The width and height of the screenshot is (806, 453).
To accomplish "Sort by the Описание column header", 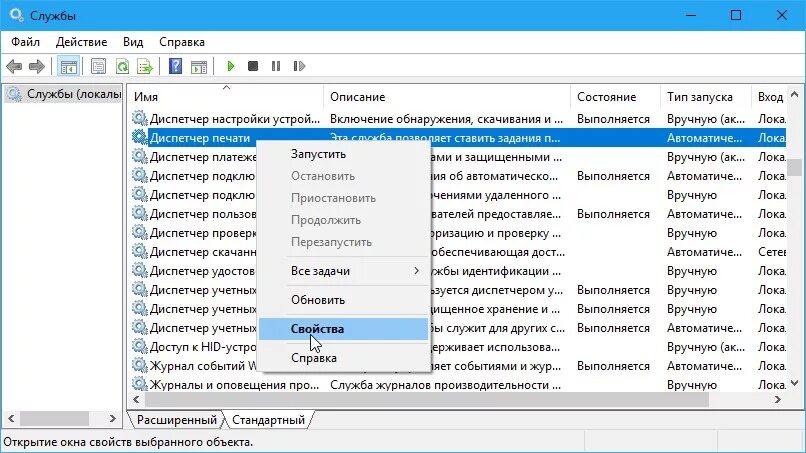I will (447, 97).
